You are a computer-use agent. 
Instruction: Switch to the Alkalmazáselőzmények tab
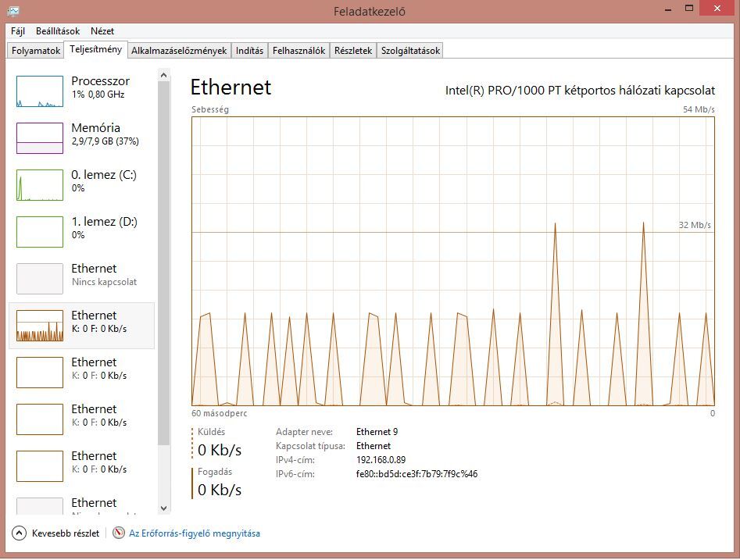(179, 51)
